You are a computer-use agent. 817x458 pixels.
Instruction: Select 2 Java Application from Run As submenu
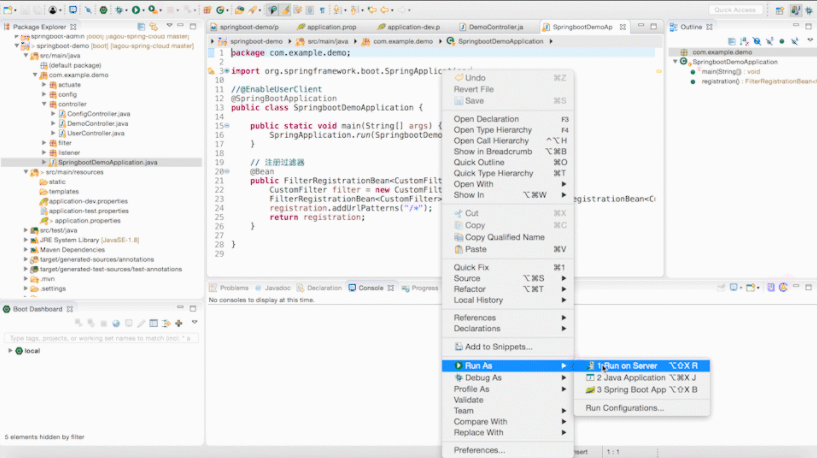click(641, 378)
